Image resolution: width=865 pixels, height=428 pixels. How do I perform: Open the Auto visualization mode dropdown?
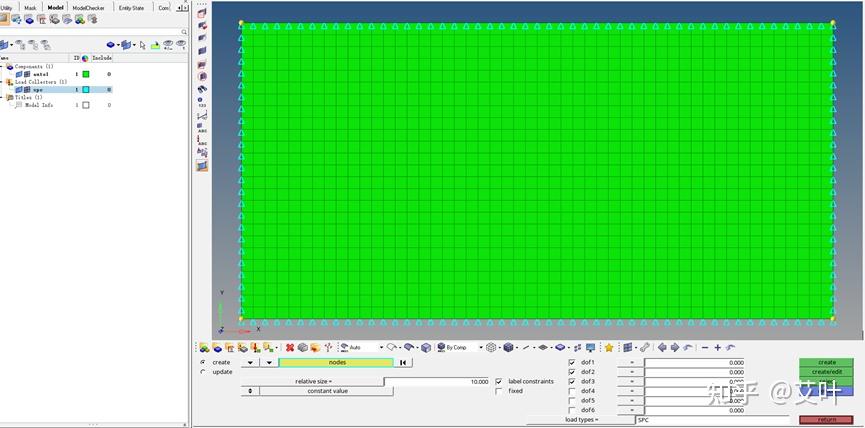click(x=381, y=347)
